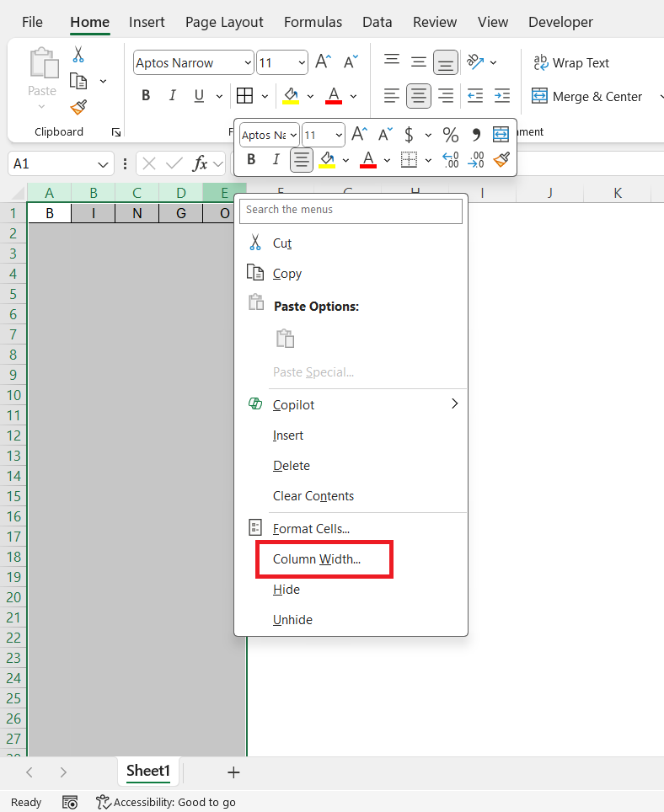Toggle ribbon Center alignment

pos(419,96)
